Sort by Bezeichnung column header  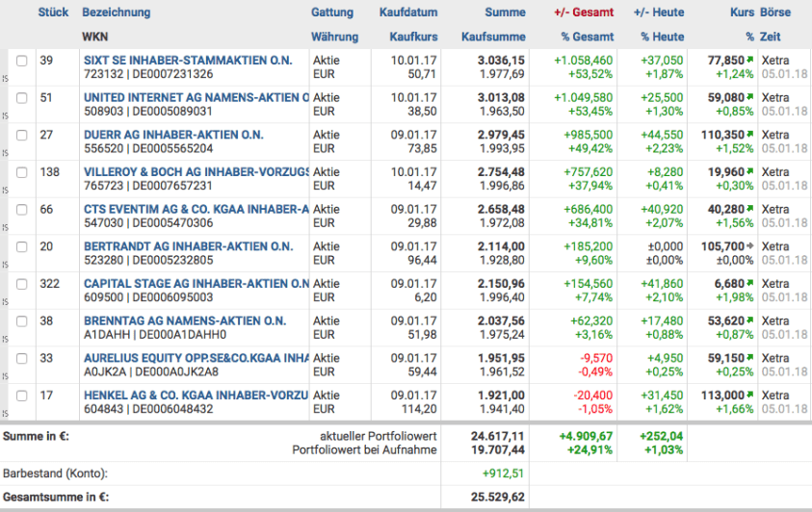click(117, 13)
